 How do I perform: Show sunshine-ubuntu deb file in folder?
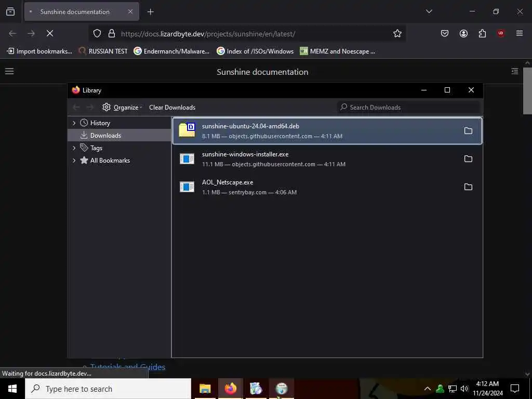pos(468,130)
